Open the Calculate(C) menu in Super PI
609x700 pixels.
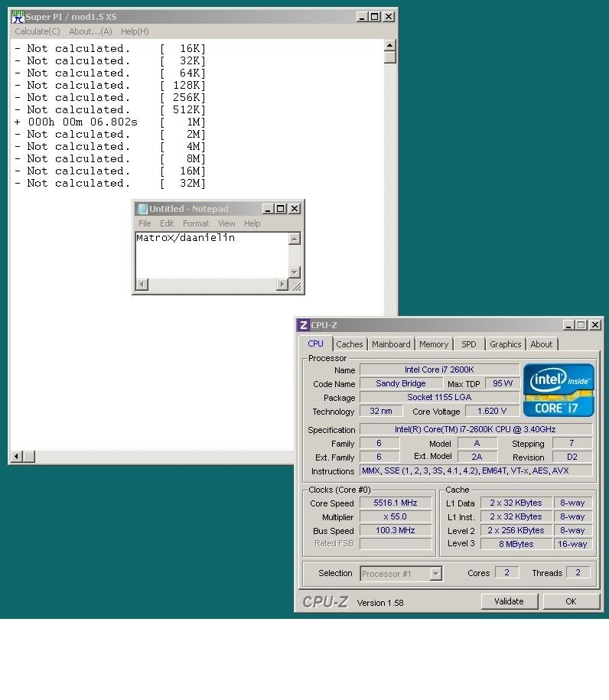37,31
